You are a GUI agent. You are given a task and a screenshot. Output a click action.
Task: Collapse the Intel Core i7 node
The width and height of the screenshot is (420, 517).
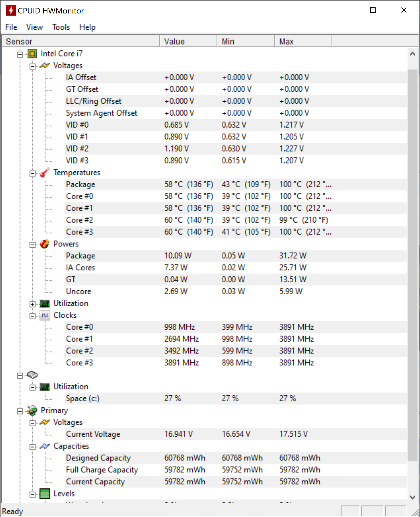(20, 54)
